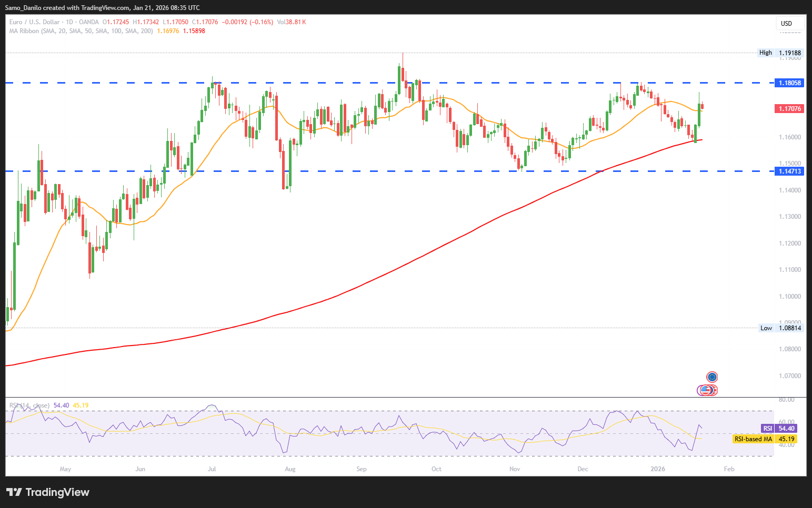This screenshot has height=508, width=812.
Task: Click the 1.14713 support price label
Action: tap(790, 171)
